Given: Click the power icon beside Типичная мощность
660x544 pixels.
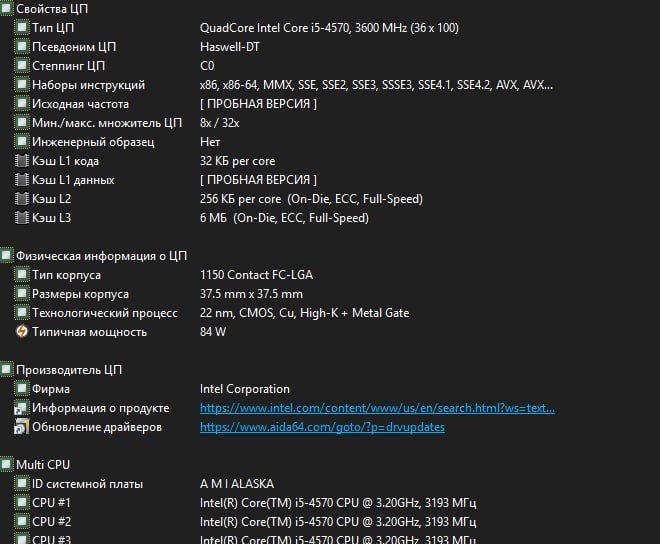Looking at the screenshot, I should 22,332.
